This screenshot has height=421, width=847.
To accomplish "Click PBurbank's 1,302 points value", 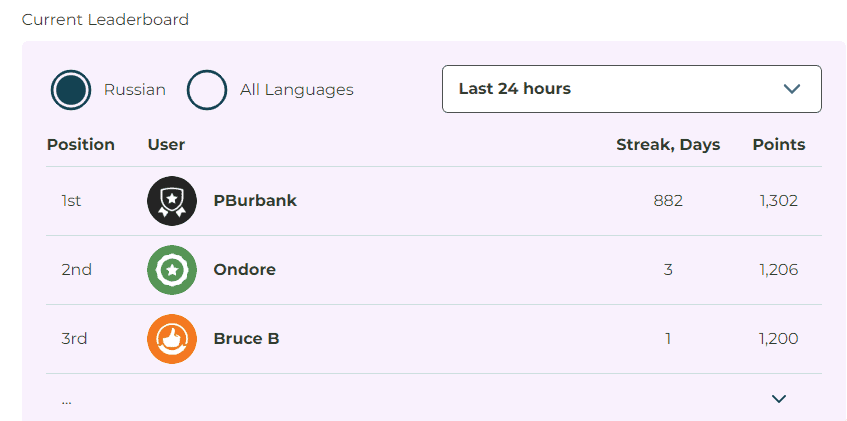I will [779, 201].
